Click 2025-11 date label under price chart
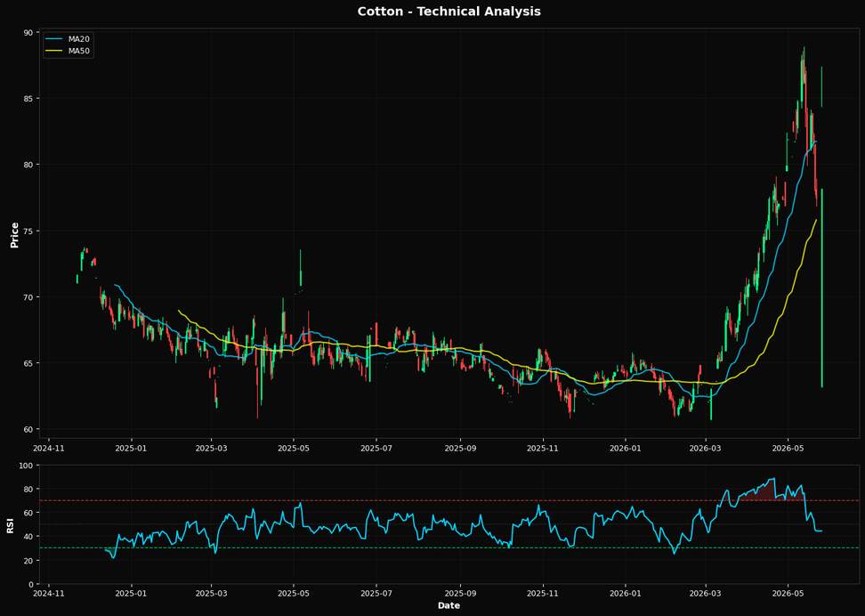Screen dimensions: 865x616 coord(544,448)
